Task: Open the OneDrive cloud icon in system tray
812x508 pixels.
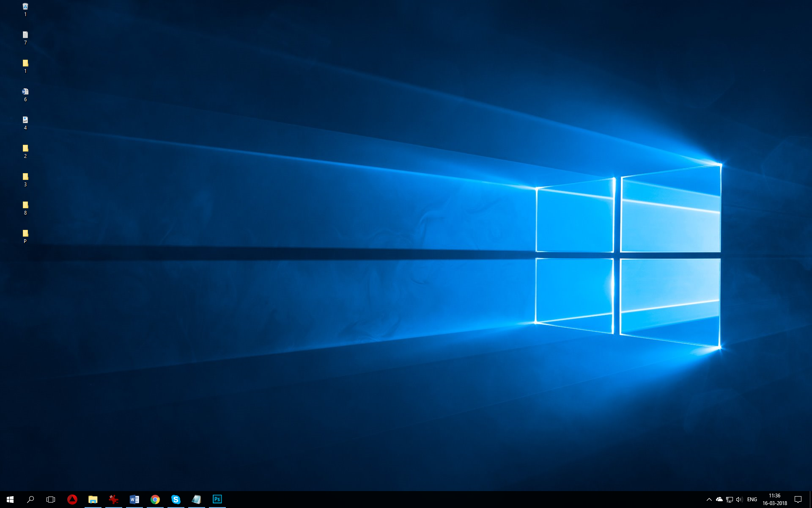Action: [720, 500]
